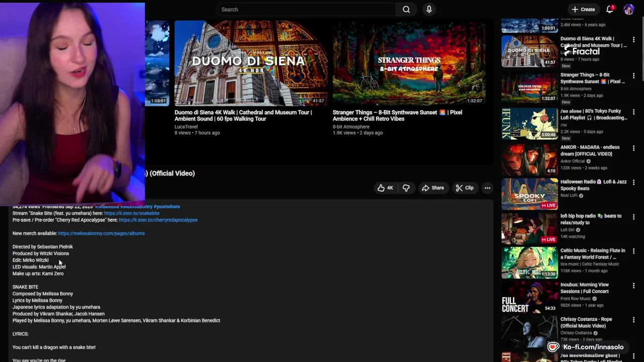This screenshot has height=362, width=644.
Task: Open lofi hip hop radio thumbnail
Action: (529, 228)
